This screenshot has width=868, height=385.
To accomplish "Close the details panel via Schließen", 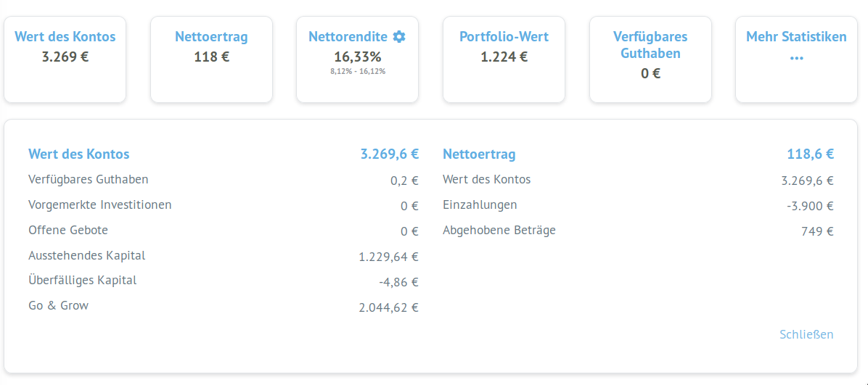I will (806, 334).
